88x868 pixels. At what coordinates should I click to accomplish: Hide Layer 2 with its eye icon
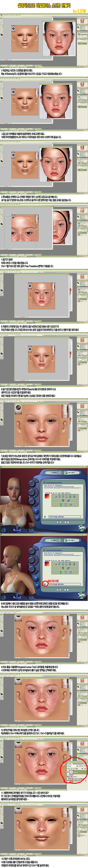click(68, 772)
